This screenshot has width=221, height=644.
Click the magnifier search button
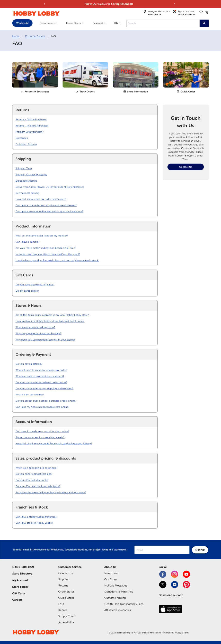204,23
